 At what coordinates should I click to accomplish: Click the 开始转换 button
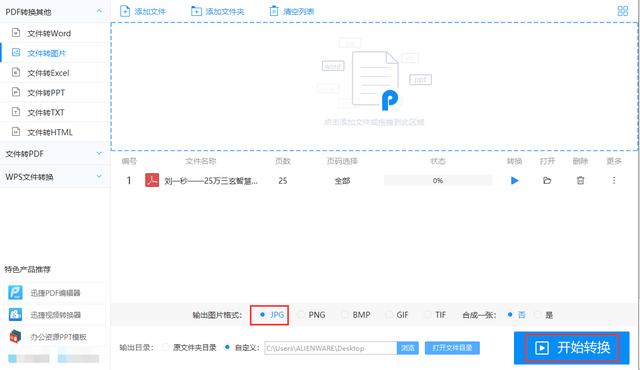pyautogui.click(x=571, y=348)
